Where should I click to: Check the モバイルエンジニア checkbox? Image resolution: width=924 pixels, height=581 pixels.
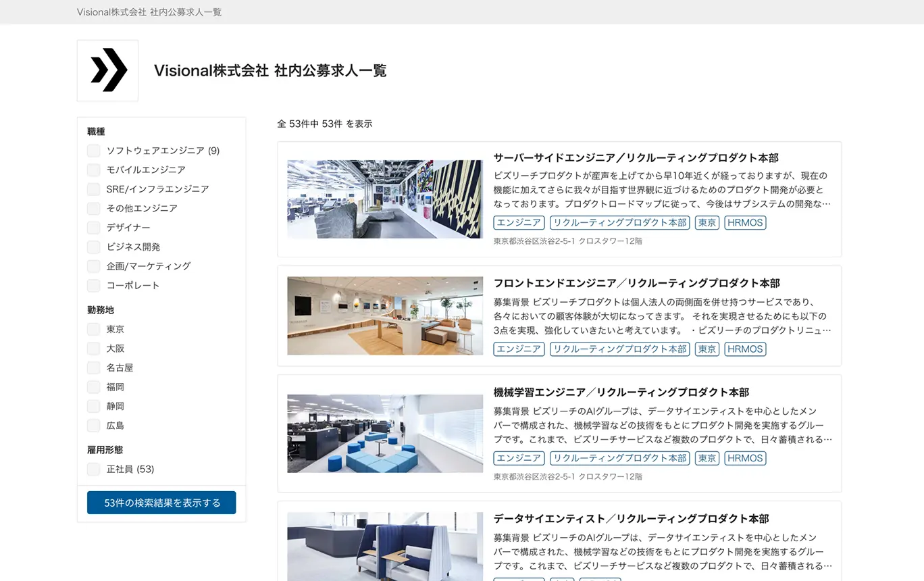click(x=93, y=170)
